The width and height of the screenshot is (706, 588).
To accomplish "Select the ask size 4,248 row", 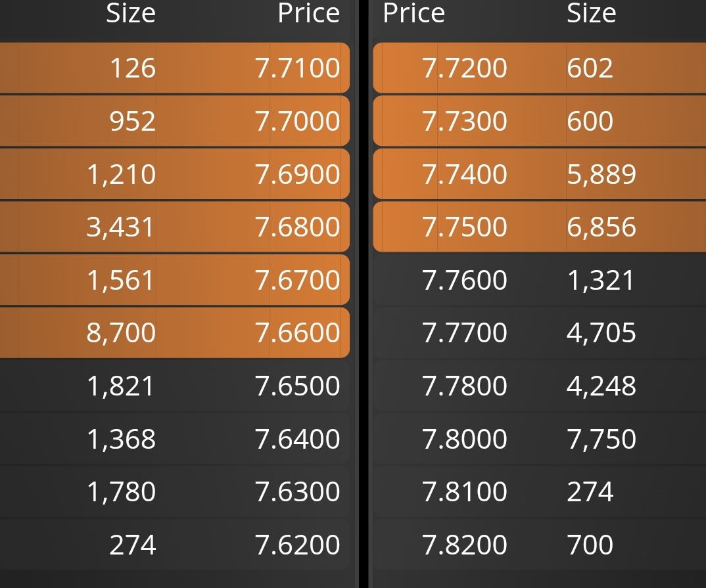I will (540, 386).
